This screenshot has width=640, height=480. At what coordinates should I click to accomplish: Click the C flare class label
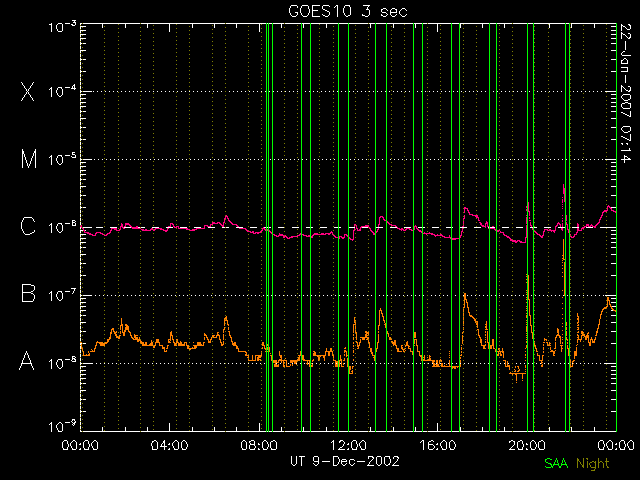pyautogui.click(x=28, y=226)
